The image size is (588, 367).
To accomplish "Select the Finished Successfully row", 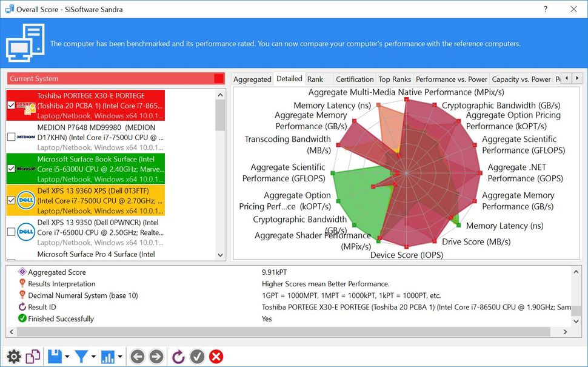I will 289,318.
